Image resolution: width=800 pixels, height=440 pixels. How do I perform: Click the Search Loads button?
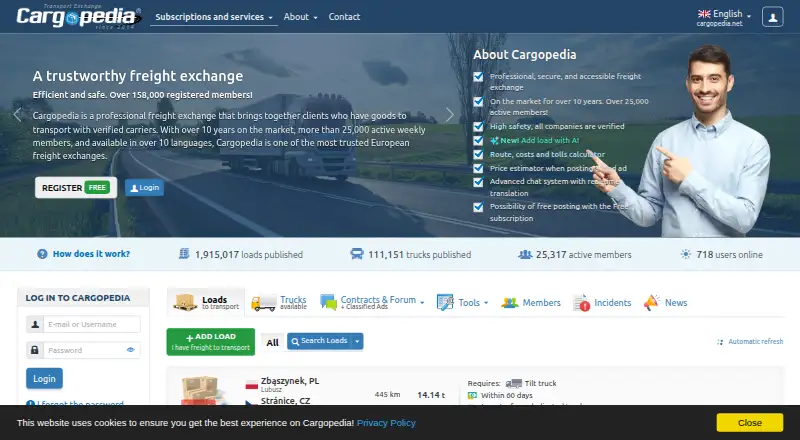(319, 341)
